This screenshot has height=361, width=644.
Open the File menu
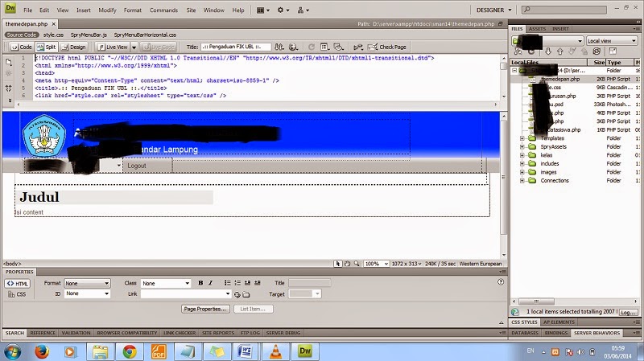pos(28,10)
